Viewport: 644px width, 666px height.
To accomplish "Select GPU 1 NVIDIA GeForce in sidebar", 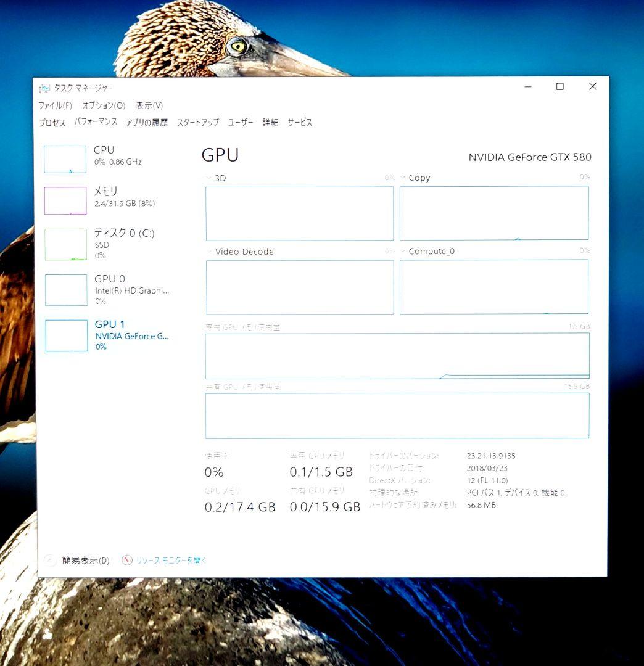I will (x=65, y=334).
